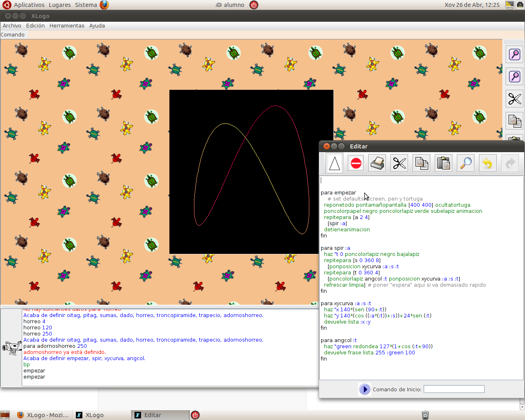The image size is (525, 420).
Task: Switch to the XLogo taskbar button
Action: click(x=102, y=415)
